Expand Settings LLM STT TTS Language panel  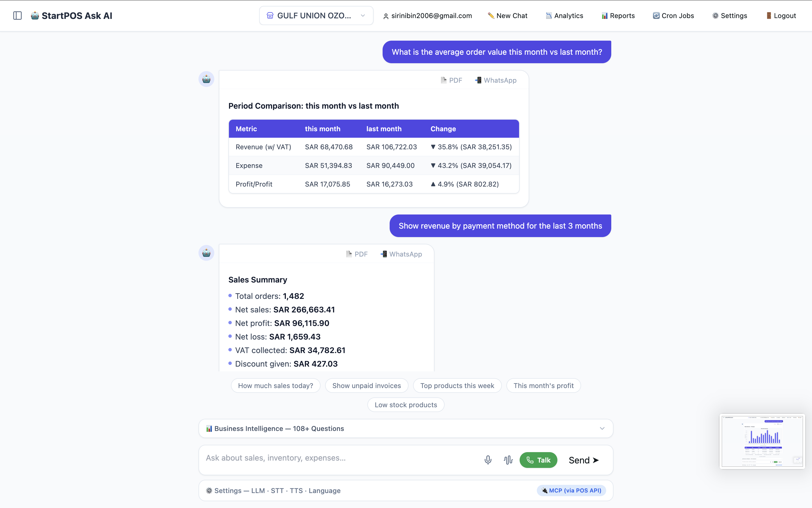click(x=406, y=491)
